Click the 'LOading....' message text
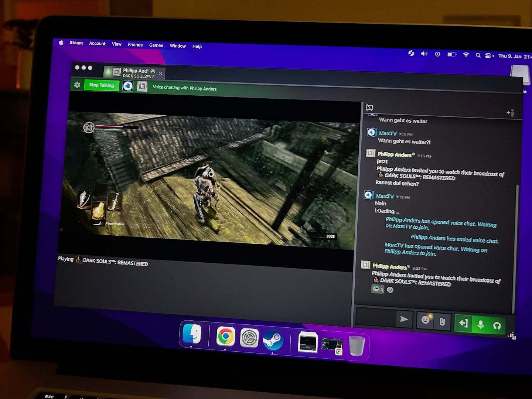 (387, 211)
